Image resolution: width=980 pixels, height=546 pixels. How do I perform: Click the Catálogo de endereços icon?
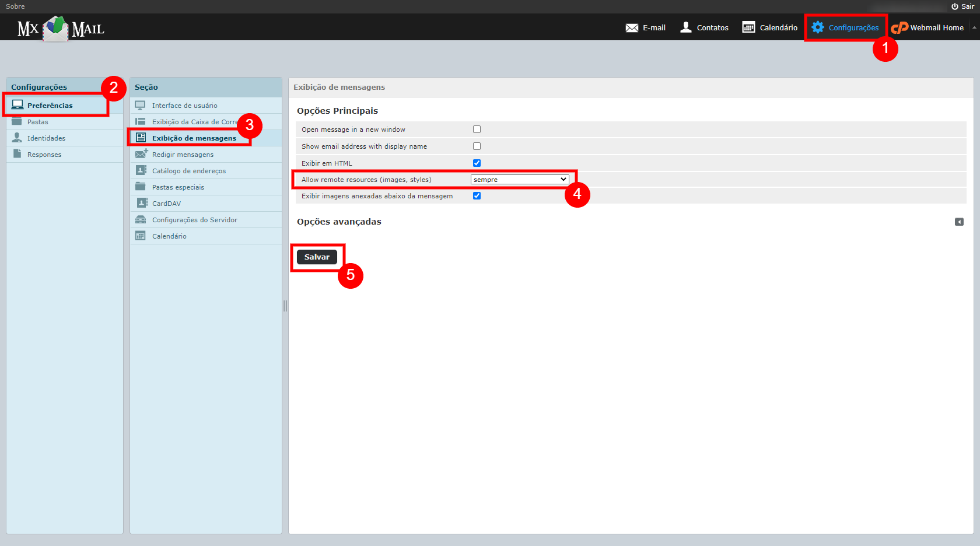[141, 170]
